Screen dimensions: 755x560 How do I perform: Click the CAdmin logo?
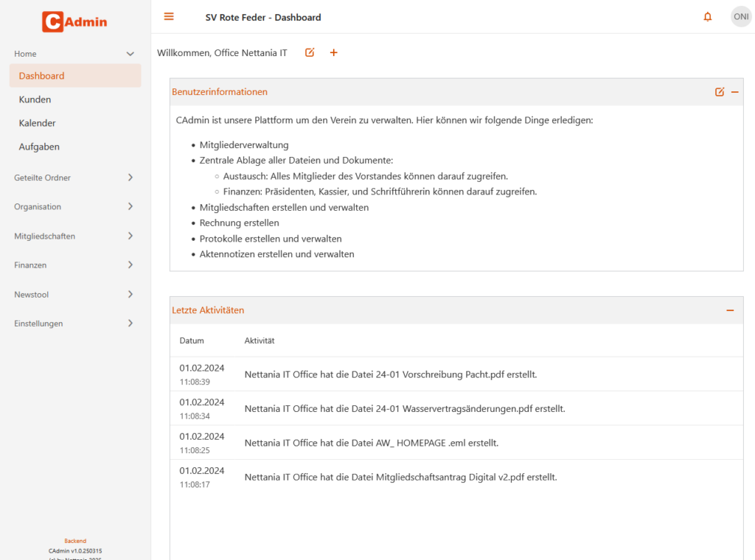coord(74,21)
